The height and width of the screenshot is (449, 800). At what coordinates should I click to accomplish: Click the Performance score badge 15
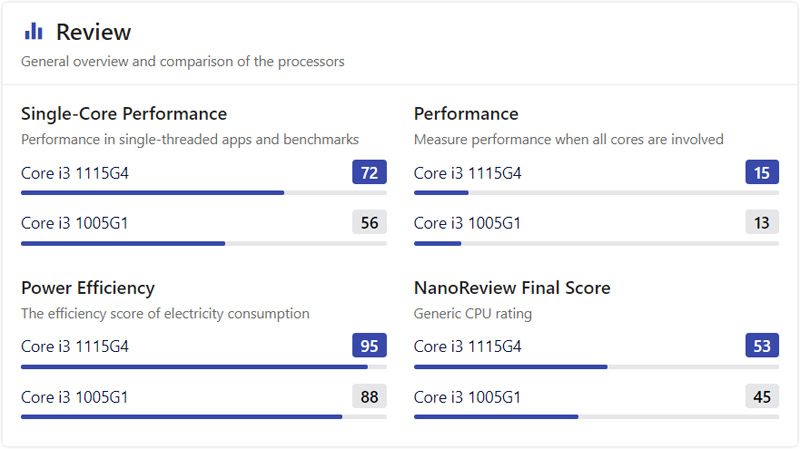[x=762, y=172]
